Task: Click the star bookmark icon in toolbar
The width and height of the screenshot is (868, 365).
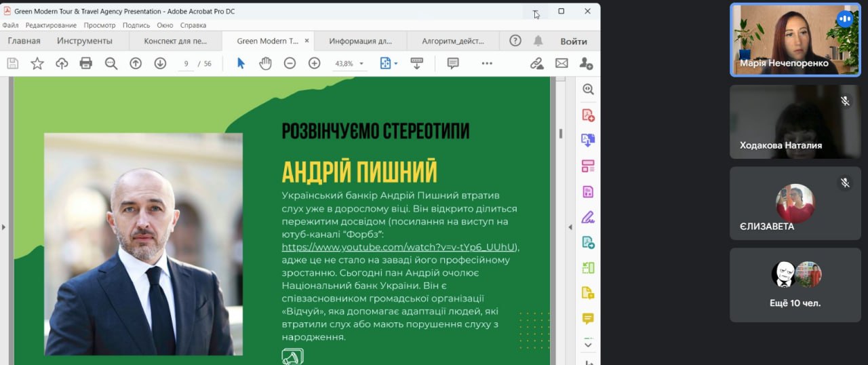Action: coord(37,63)
